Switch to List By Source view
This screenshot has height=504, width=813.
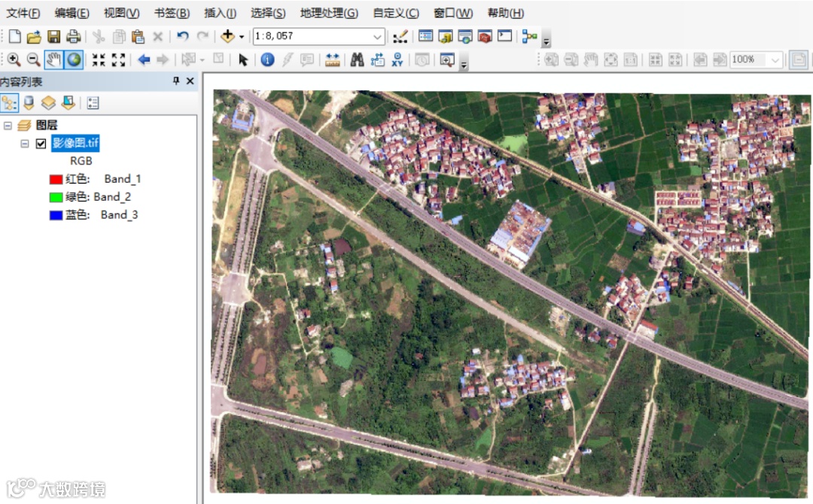click(29, 103)
